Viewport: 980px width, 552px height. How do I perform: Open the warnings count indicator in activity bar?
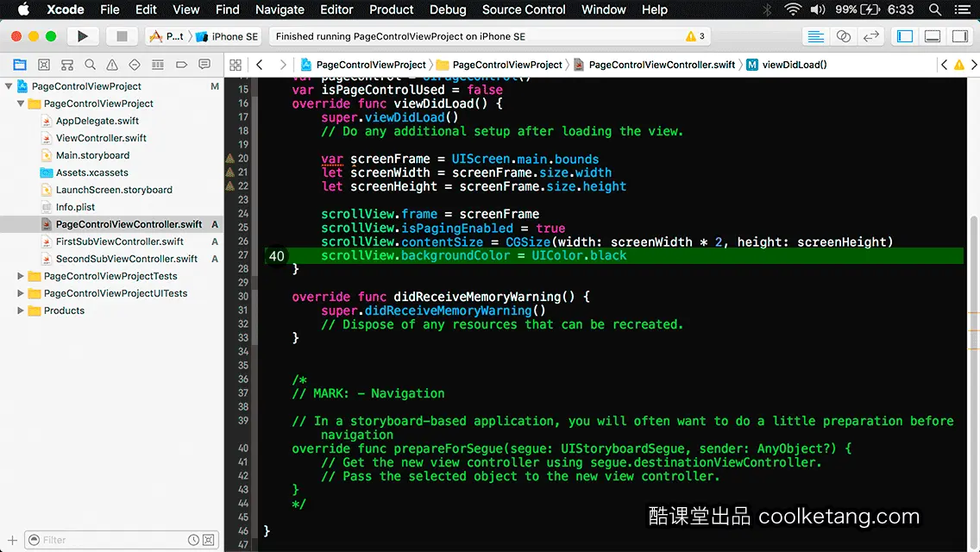[x=695, y=36]
